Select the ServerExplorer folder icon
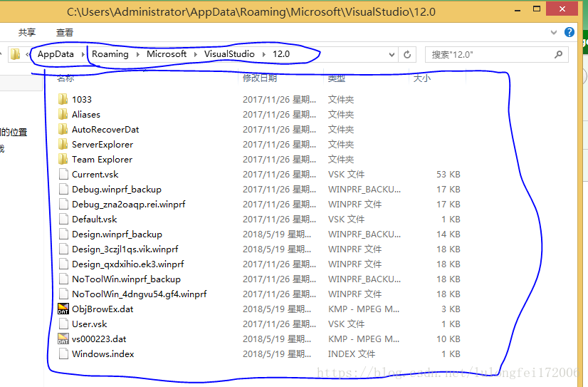 coord(63,145)
